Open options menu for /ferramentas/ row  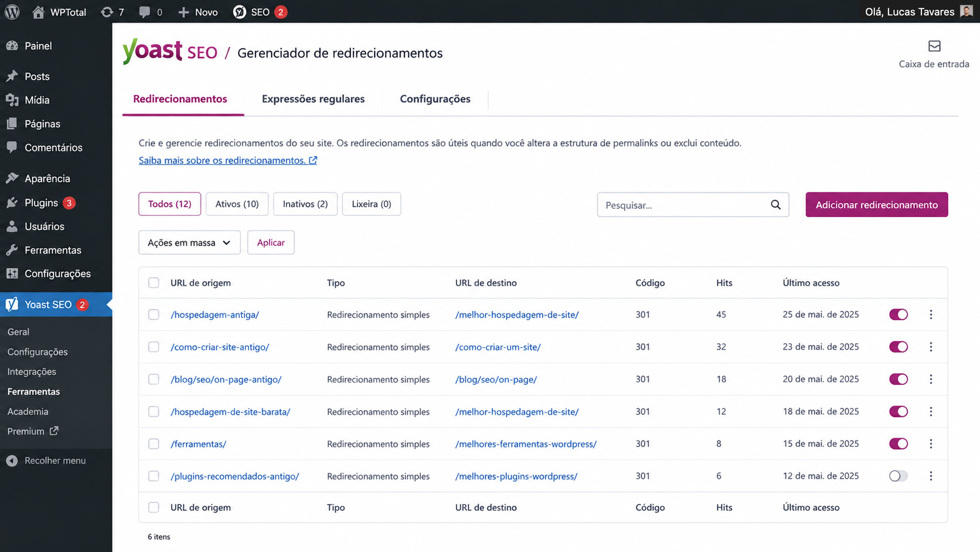coord(931,443)
